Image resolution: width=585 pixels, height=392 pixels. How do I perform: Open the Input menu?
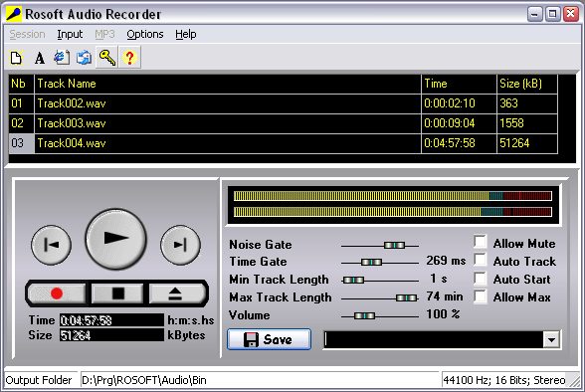tap(70, 34)
